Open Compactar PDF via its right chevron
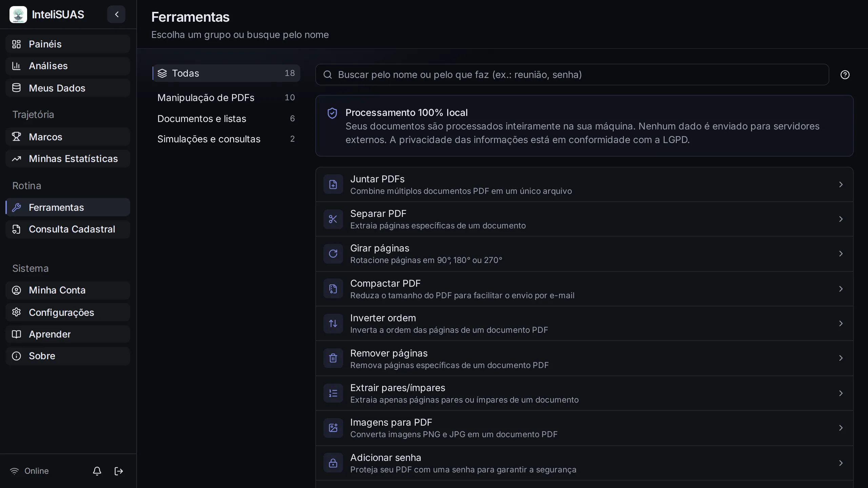The image size is (868, 488). (841, 289)
